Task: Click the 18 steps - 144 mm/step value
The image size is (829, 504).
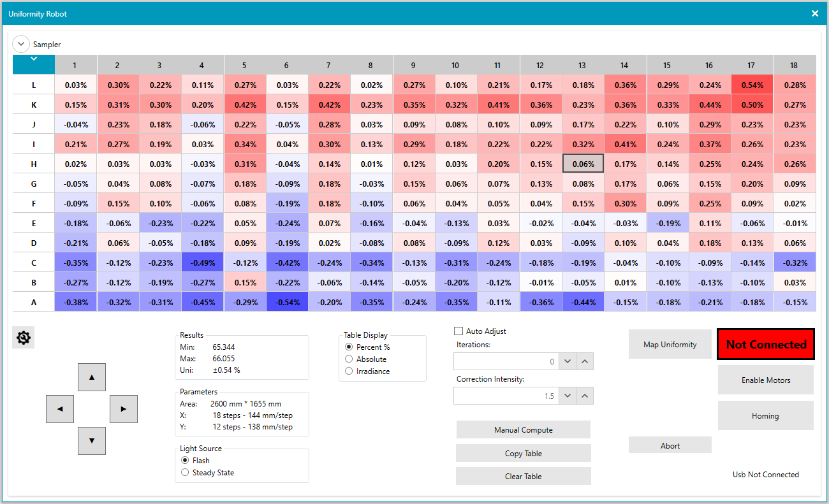Action: coord(253,415)
